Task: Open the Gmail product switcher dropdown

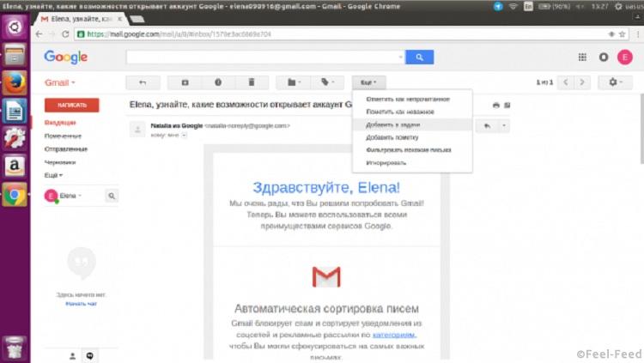Action: tap(60, 82)
